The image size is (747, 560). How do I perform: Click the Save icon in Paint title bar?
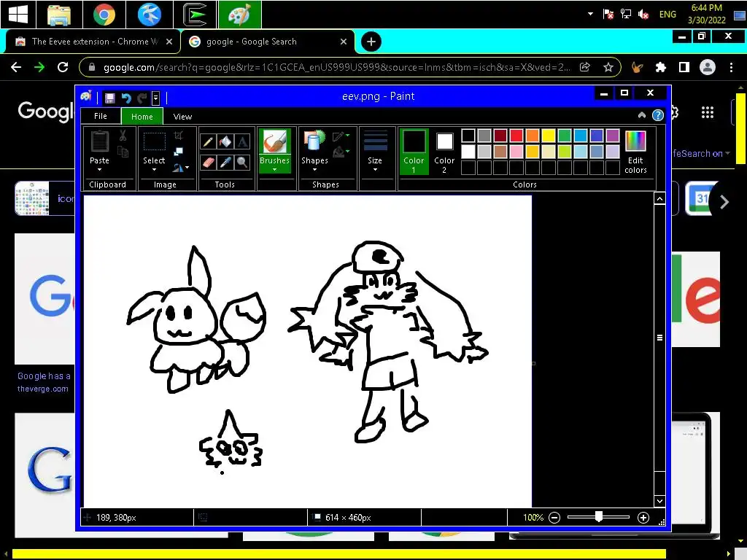tap(110, 98)
